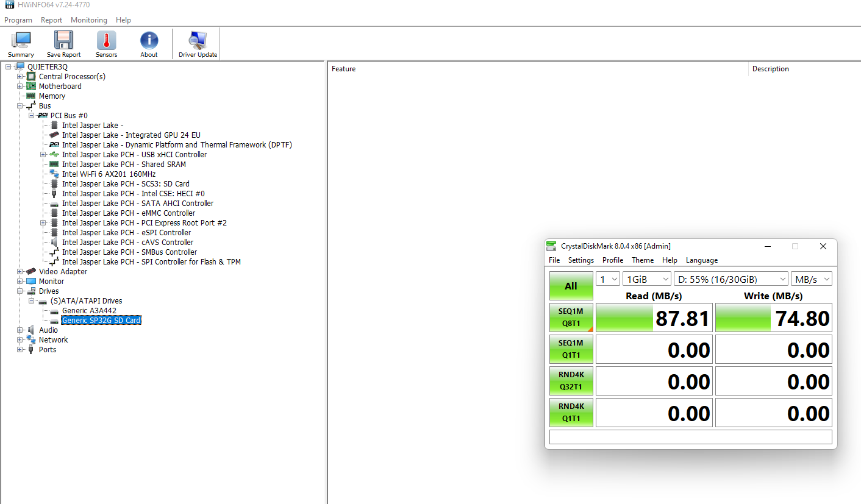861x504 pixels.
Task: Click the CrystalDiskMark title bar app icon
Action: [552, 246]
